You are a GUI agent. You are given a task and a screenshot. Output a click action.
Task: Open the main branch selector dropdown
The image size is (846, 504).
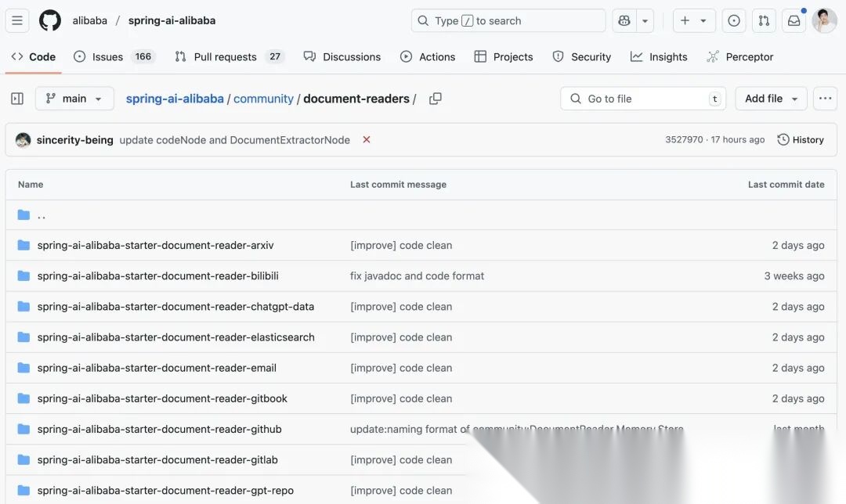tap(74, 99)
